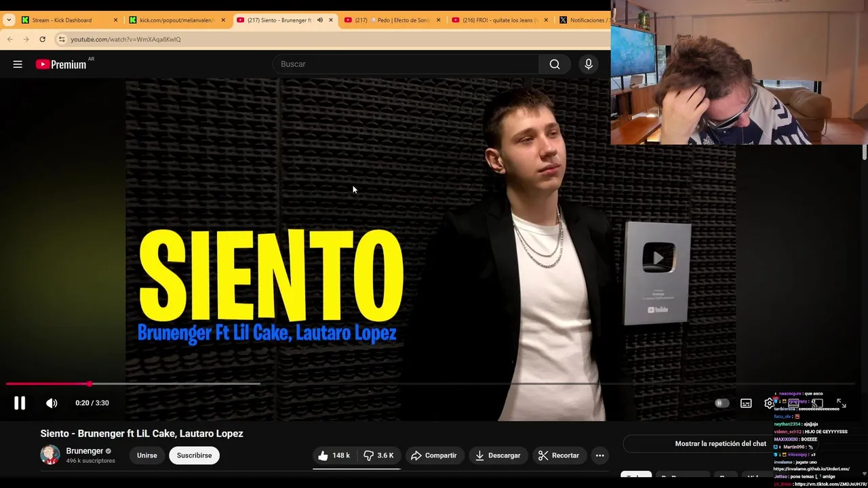Open player settings gear
Screen dimensions: 868x488
(x=769, y=403)
